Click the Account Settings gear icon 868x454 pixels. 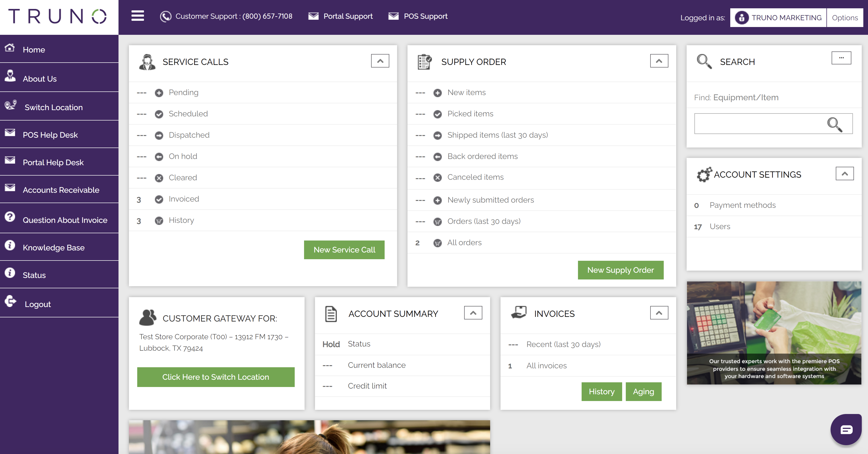704,175
